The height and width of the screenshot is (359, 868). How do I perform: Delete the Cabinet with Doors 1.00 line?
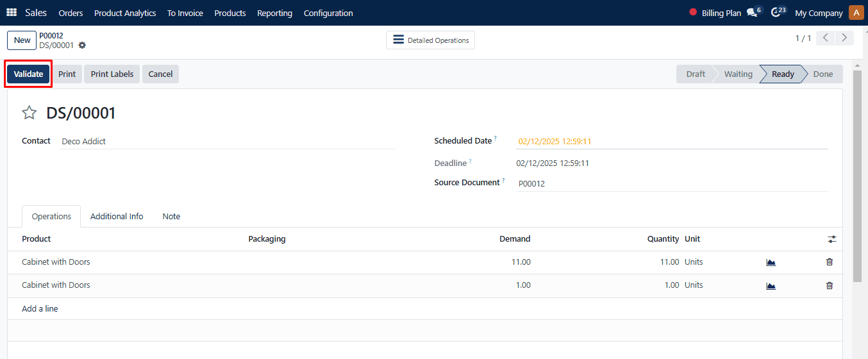(830, 285)
